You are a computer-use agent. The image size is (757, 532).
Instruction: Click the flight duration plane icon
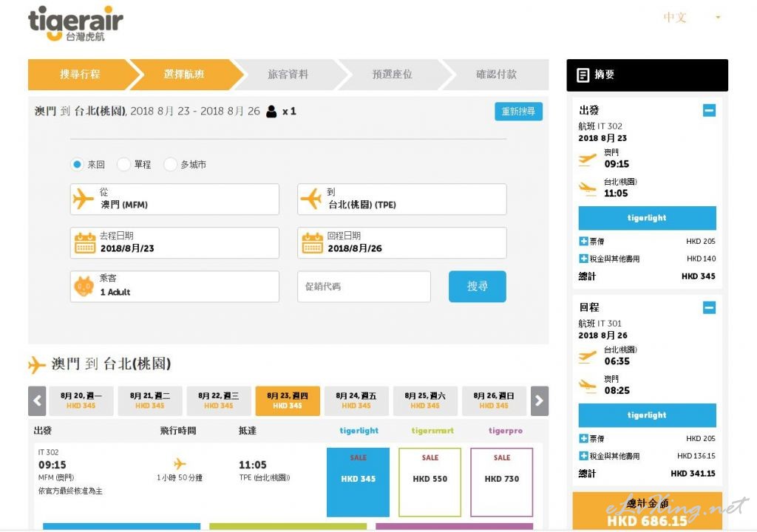click(x=180, y=464)
